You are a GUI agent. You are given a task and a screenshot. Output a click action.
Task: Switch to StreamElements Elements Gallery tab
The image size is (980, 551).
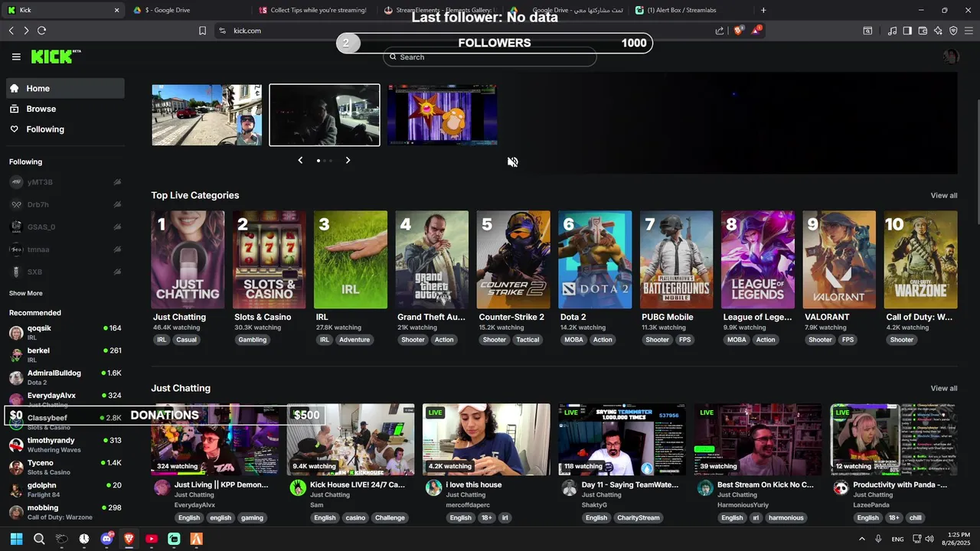point(440,10)
